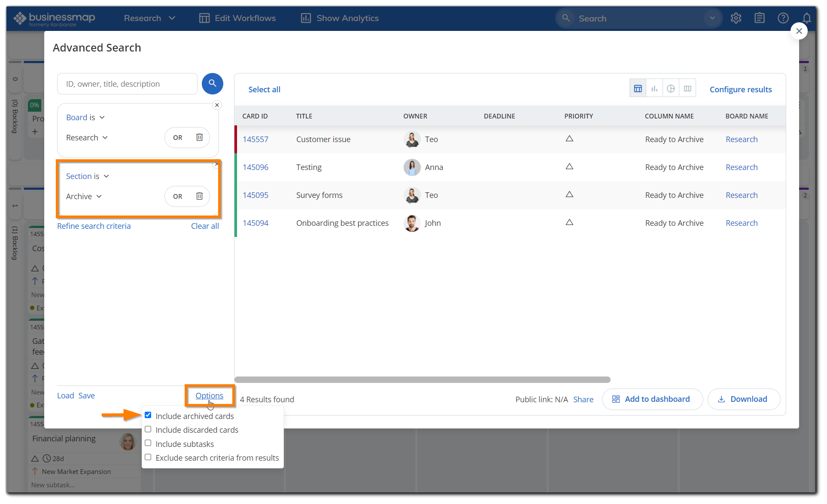Check Exclude search criteria from results

pos(148,457)
